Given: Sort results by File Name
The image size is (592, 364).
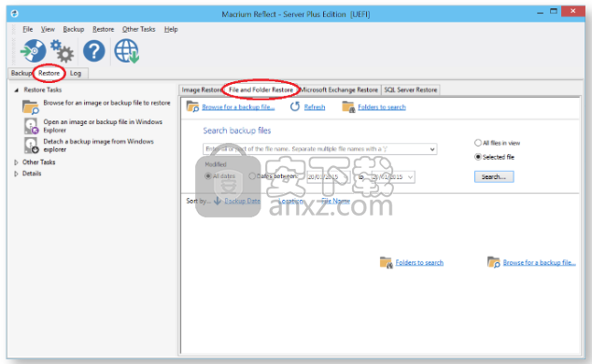Looking at the screenshot, I should click(335, 201).
